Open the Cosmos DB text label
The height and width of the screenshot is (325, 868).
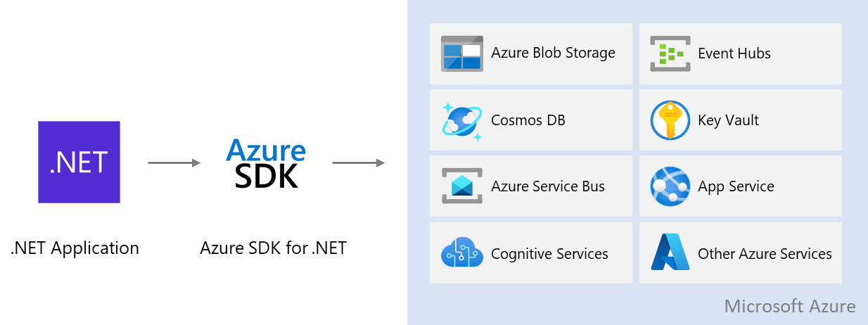pos(528,120)
